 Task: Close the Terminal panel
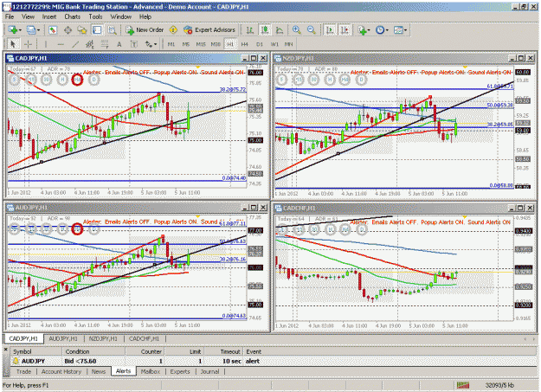(x=6, y=350)
